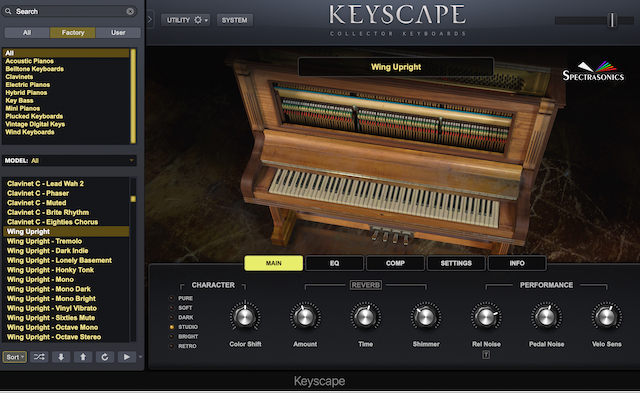This screenshot has width=640, height=393.
Task: Click the Wing Upright patch name display
Action: click(396, 67)
